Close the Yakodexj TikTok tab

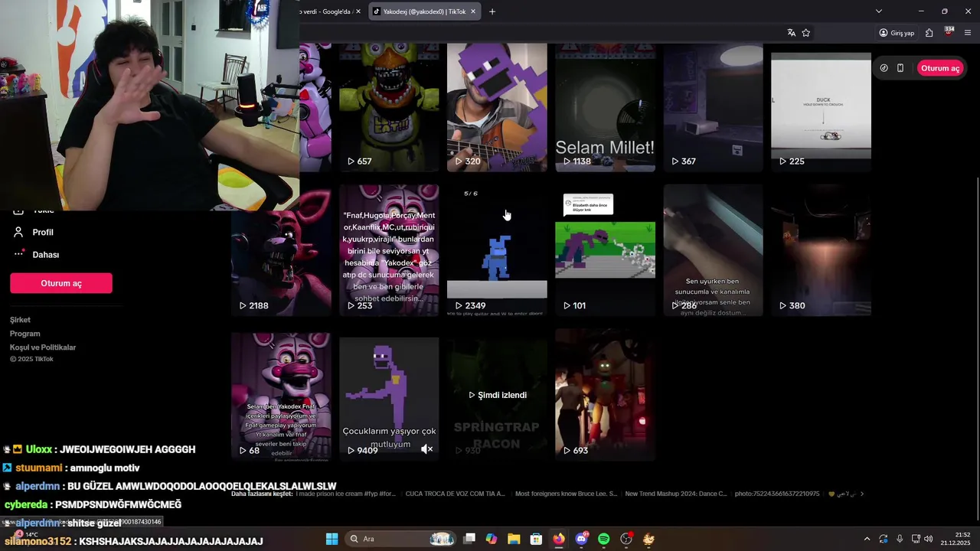(x=473, y=11)
